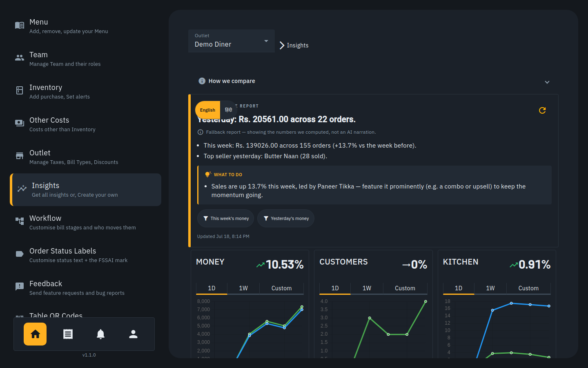The height and width of the screenshot is (368, 588).
Task: Click the Outlet store icon
Action: [x=20, y=156]
